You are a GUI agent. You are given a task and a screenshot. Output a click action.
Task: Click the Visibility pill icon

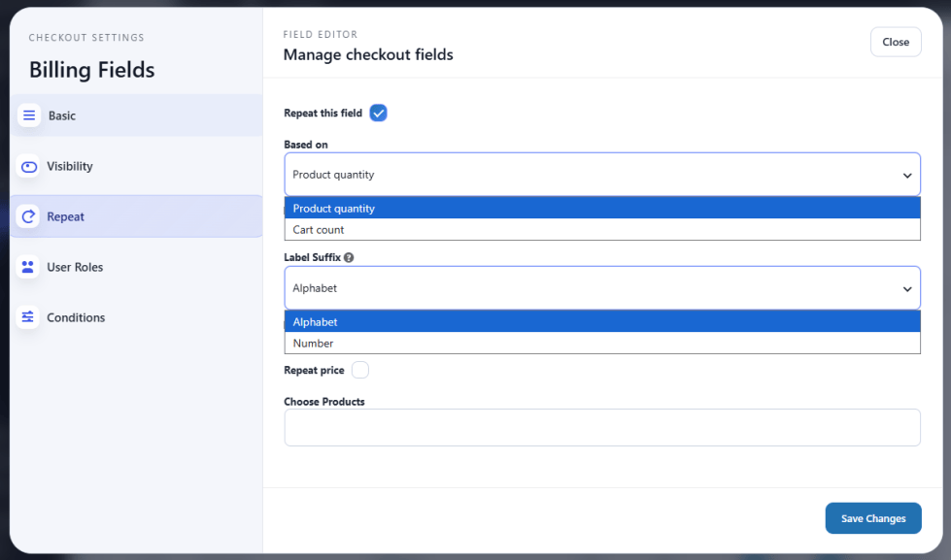pyautogui.click(x=28, y=167)
